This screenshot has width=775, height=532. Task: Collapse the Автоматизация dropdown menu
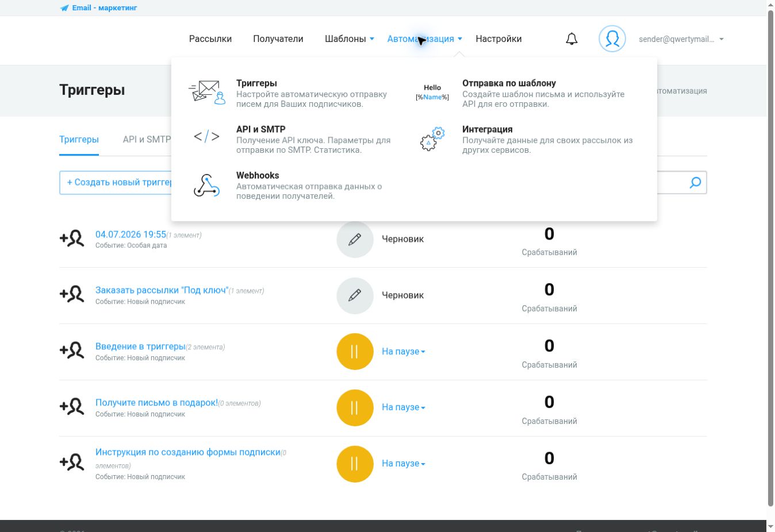(425, 39)
